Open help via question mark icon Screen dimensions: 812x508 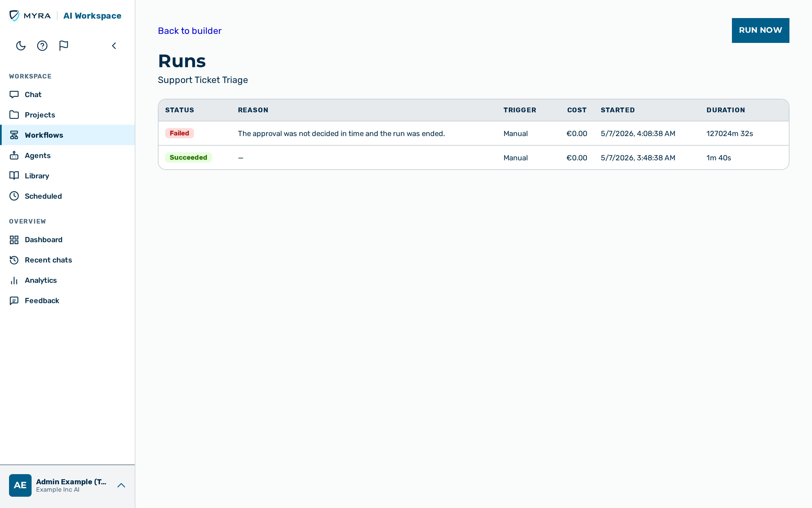42,46
